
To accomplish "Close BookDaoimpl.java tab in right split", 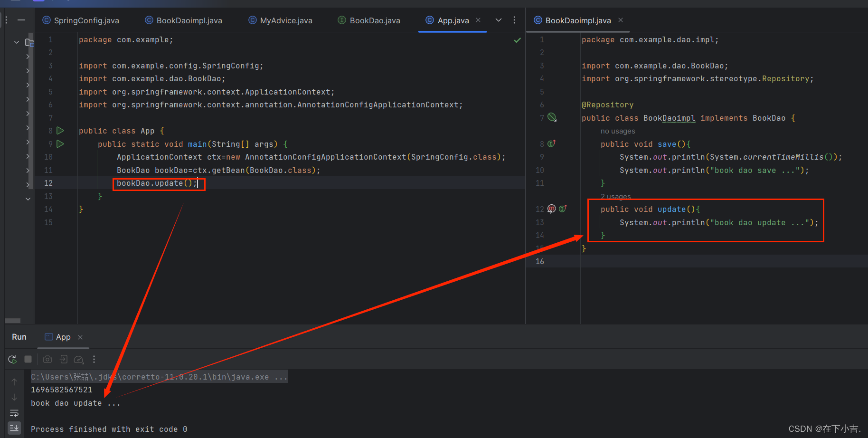I will [621, 20].
